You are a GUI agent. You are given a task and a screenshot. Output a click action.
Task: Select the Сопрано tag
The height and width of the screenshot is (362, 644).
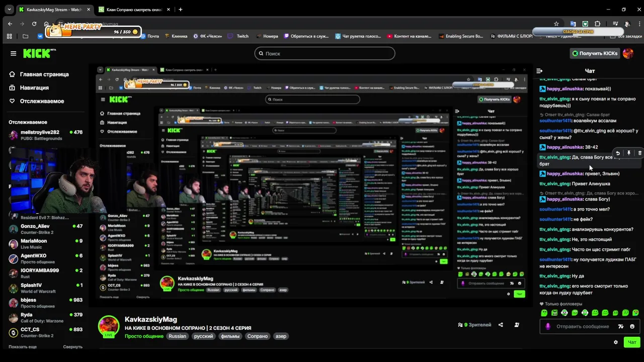tap(258, 336)
